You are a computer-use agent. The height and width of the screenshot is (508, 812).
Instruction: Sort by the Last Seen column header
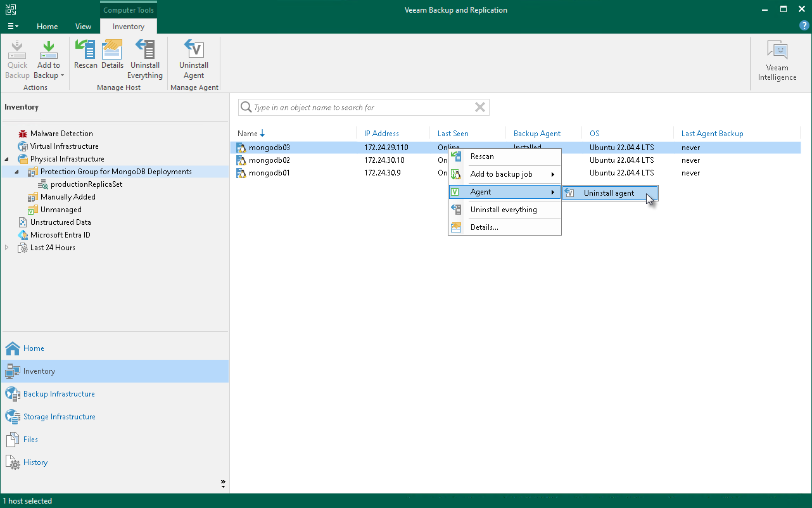coord(454,134)
